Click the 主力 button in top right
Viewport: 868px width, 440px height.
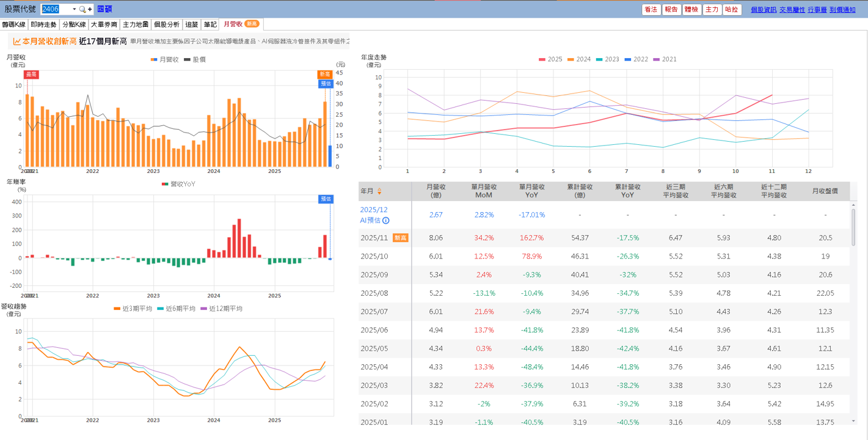click(x=712, y=10)
